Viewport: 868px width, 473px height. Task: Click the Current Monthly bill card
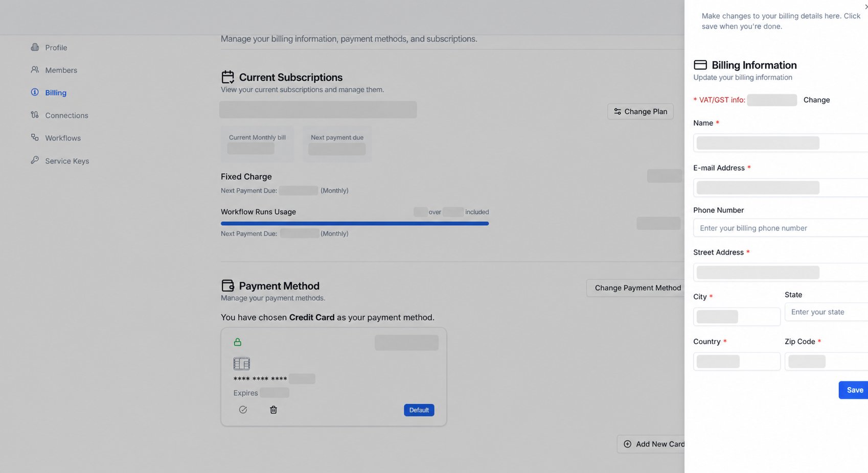click(x=257, y=144)
